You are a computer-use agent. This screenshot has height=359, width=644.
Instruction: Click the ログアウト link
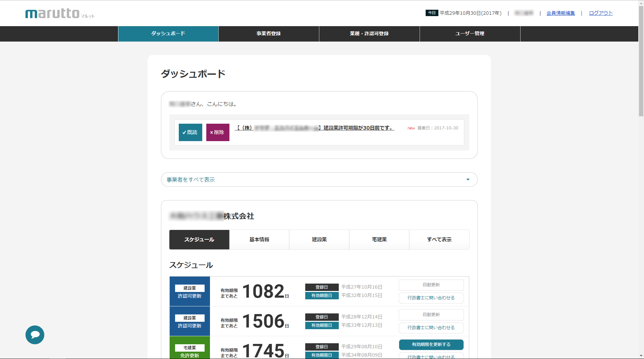[x=601, y=13]
